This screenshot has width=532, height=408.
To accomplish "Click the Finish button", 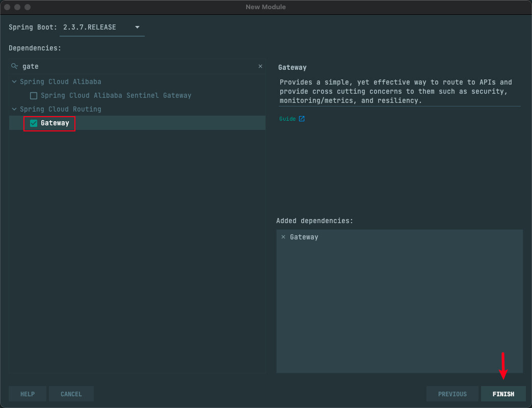I will tap(503, 394).
